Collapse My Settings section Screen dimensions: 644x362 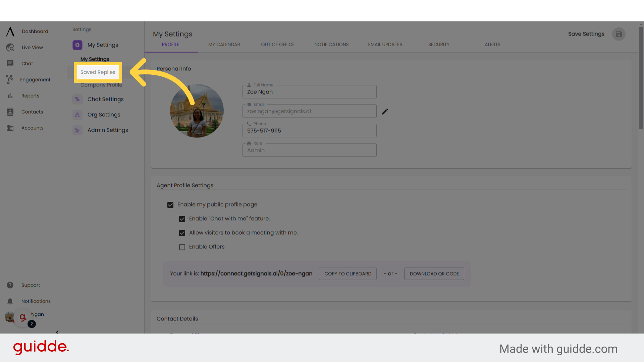coord(103,45)
